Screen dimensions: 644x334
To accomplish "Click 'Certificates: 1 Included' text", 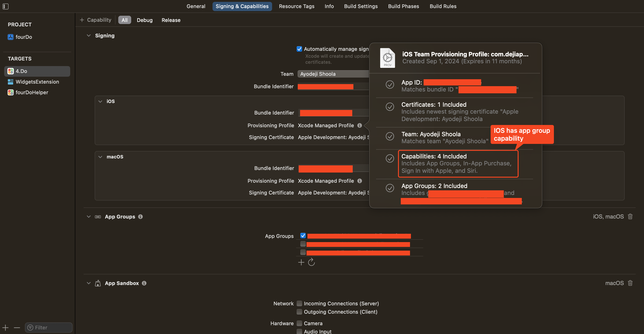I will pyautogui.click(x=434, y=104).
